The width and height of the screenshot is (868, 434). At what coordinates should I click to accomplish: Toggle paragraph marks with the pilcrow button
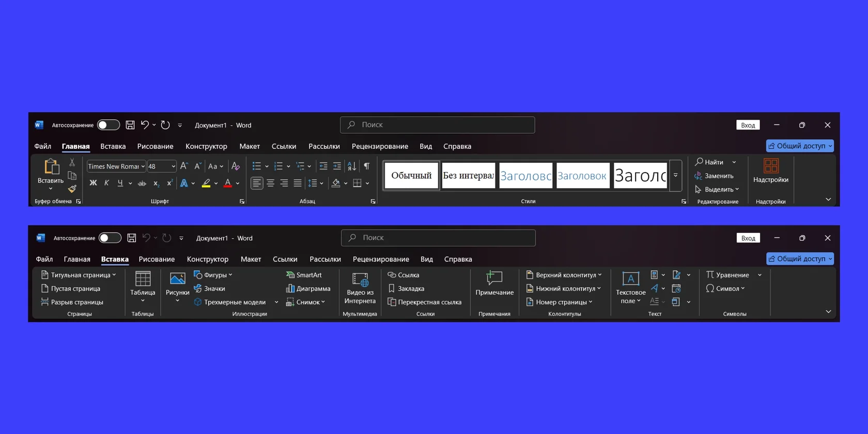pos(366,166)
